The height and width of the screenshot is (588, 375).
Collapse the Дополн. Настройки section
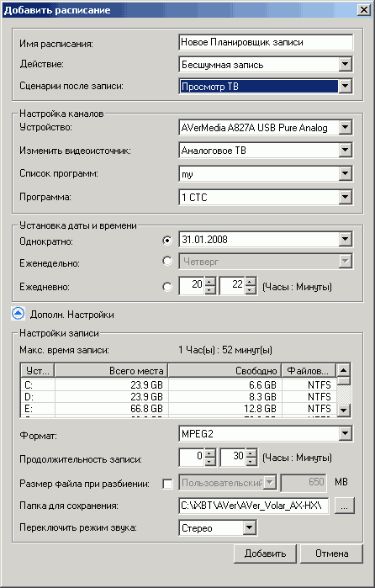(18, 314)
